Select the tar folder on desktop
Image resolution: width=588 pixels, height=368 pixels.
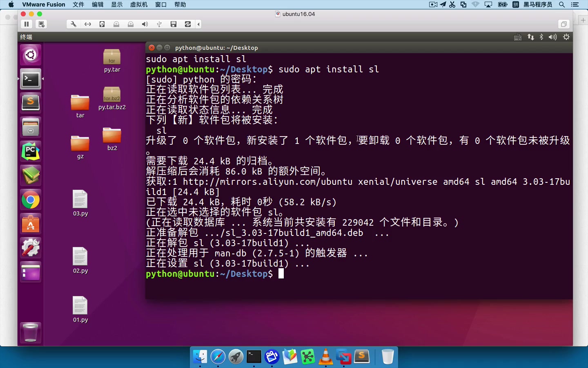[80, 106]
